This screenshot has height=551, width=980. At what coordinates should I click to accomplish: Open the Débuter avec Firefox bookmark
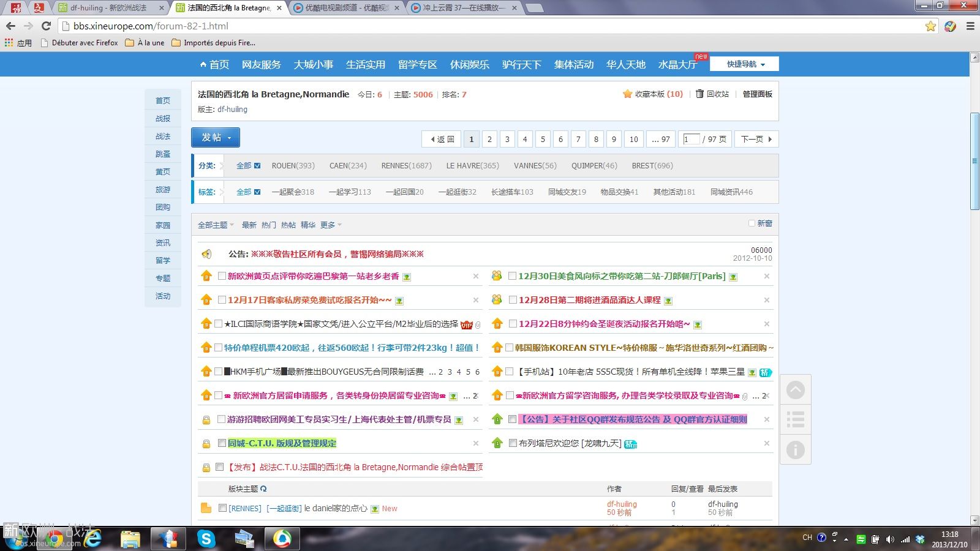(79, 43)
